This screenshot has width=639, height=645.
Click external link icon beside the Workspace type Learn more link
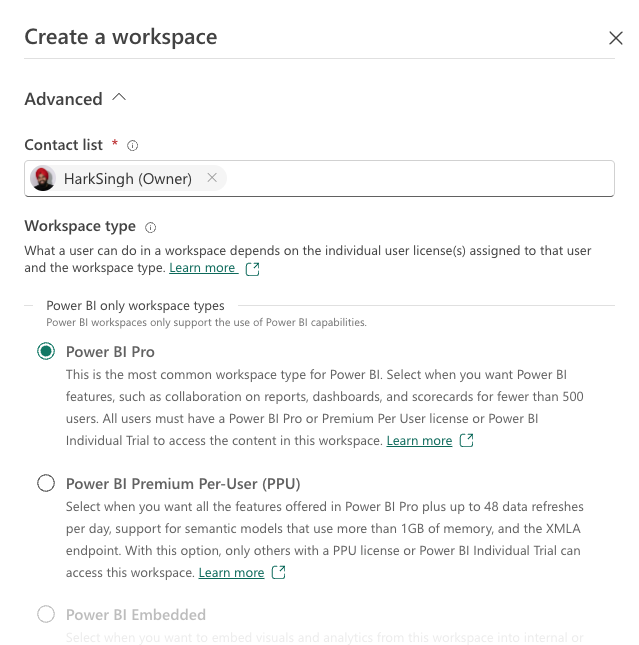[x=252, y=269]
